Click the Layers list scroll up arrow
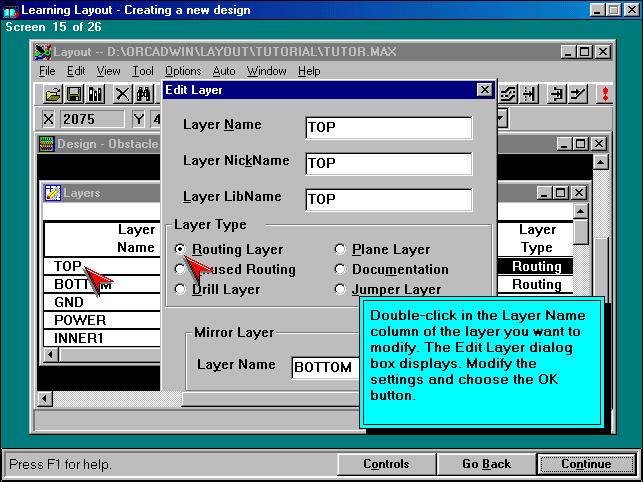 pos(581,213)
